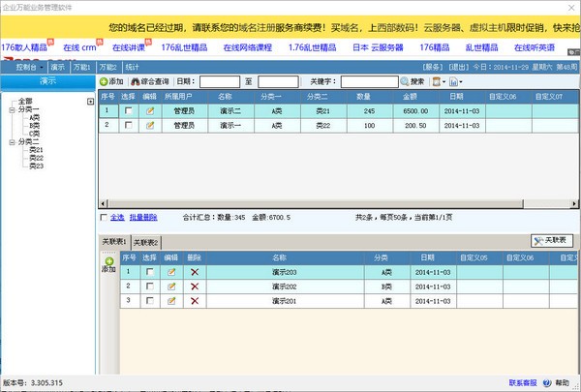This screenshot has height=392, width=581.
Task: Click the 添加 icon beside related table
Action: pos(107,262)
